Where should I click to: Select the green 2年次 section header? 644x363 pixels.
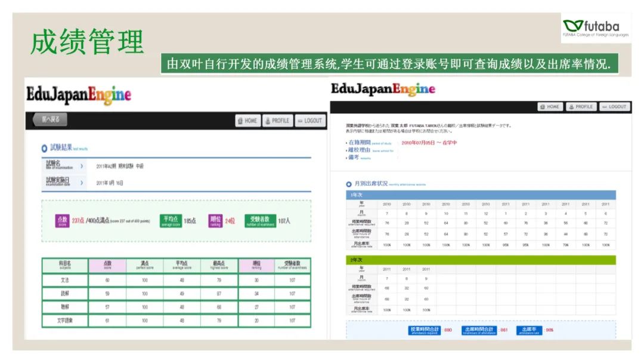[x=481, y=260]
